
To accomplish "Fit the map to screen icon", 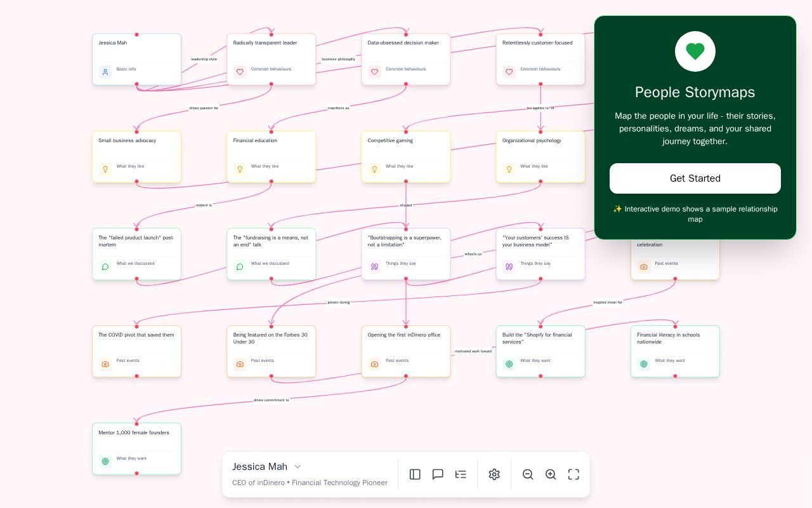I will 573,474.
